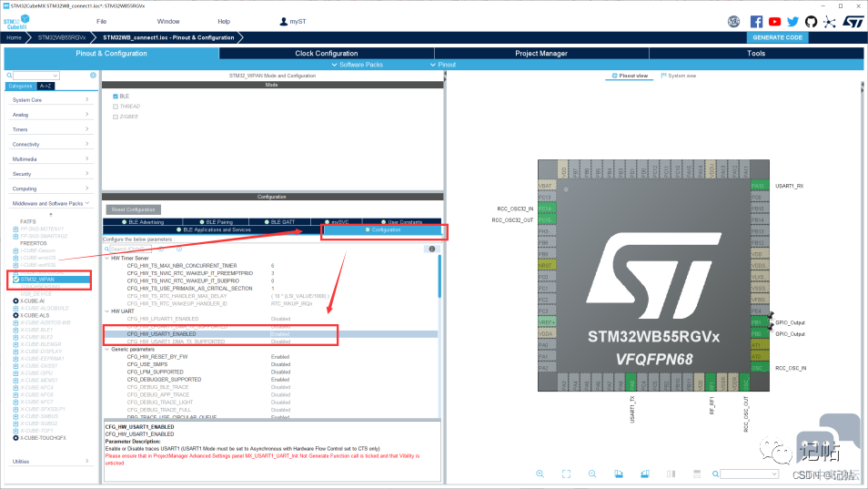Open the File menu
The width and height of the screenshot is (868, 489).
pyautogui.click(x=101, y=22)
